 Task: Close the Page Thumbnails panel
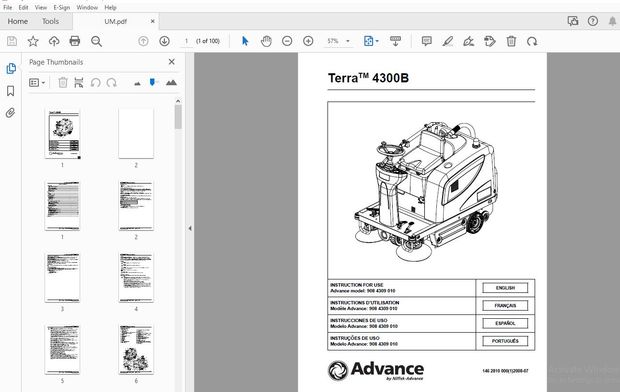[172, 62]
